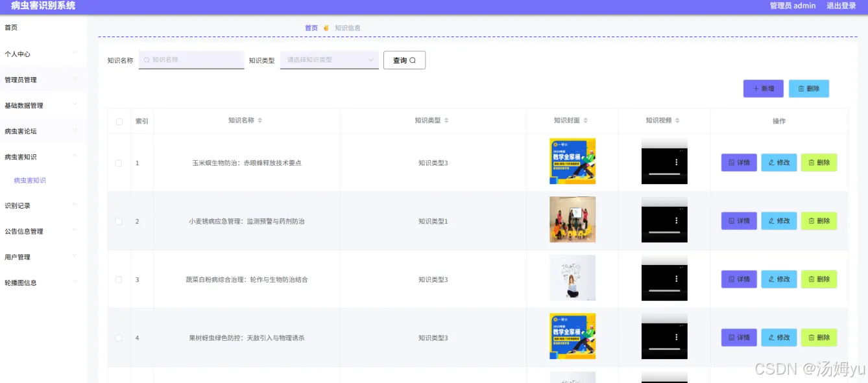Sort by 知识类型 column arrows
This screenshot has width=868, height=383.
tap(446, 121)
